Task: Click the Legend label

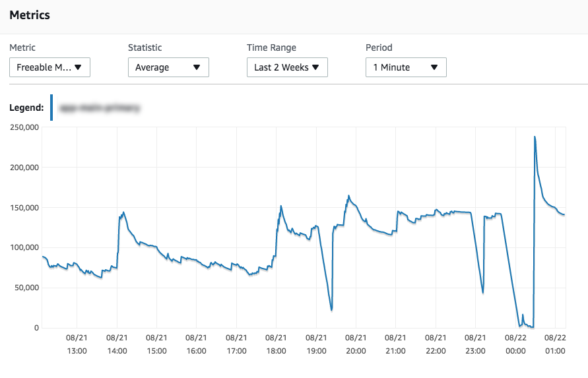Action: click(26, 108)
